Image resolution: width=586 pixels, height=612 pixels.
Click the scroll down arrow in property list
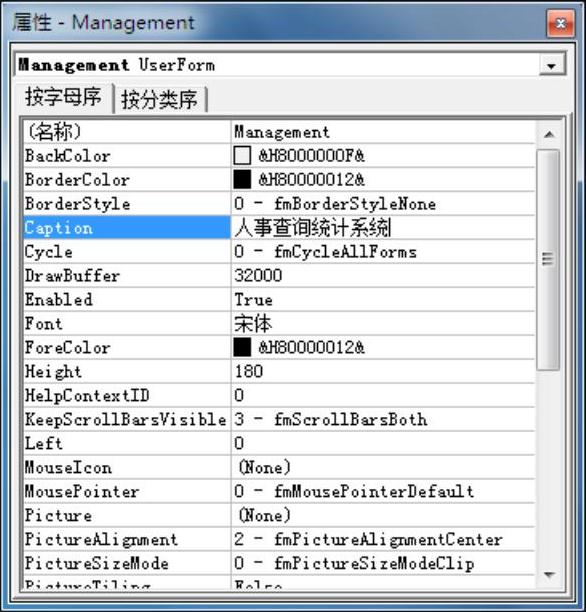coord(549,575)
